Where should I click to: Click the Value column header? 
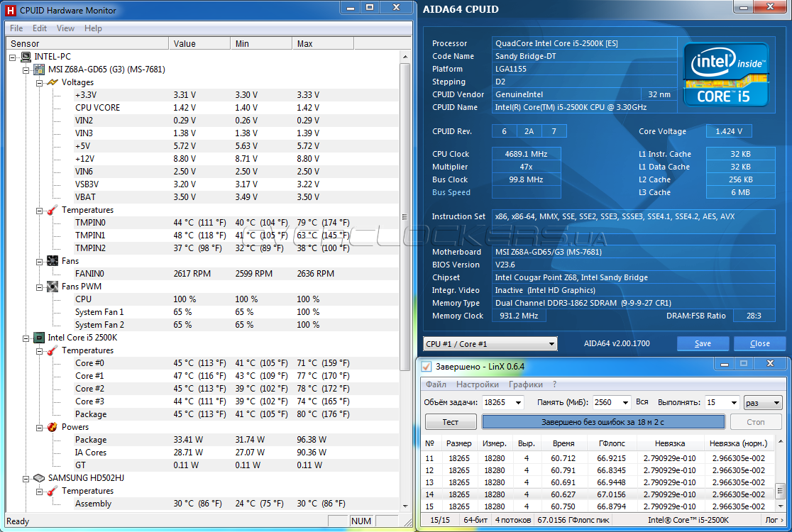pyautogui.click(x=199, y=44)
